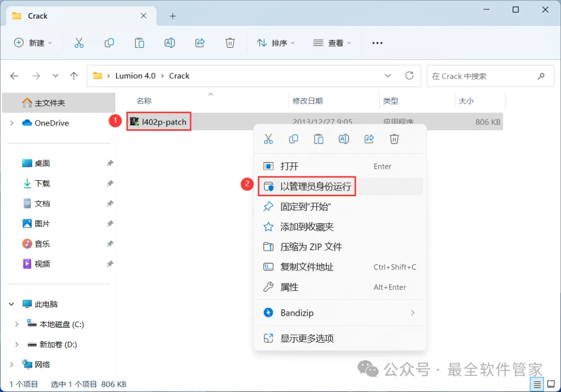Select the l402p-patch file

(x=158, y=122)
